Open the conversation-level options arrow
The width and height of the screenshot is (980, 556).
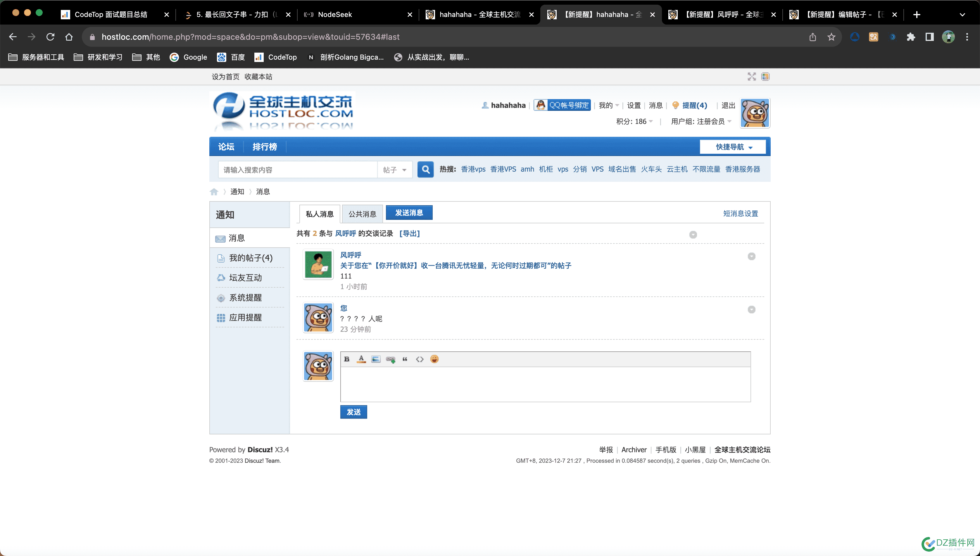[x=693, y=234]
